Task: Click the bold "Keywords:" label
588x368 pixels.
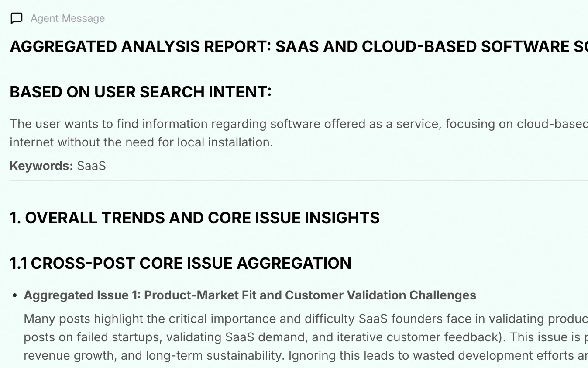Action: 41,166
